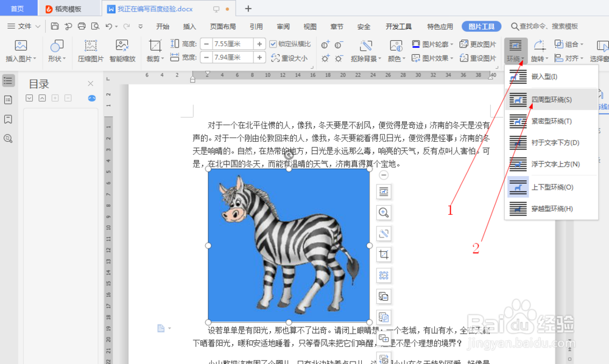Click the Undo arrow

[x=109, y=26]
